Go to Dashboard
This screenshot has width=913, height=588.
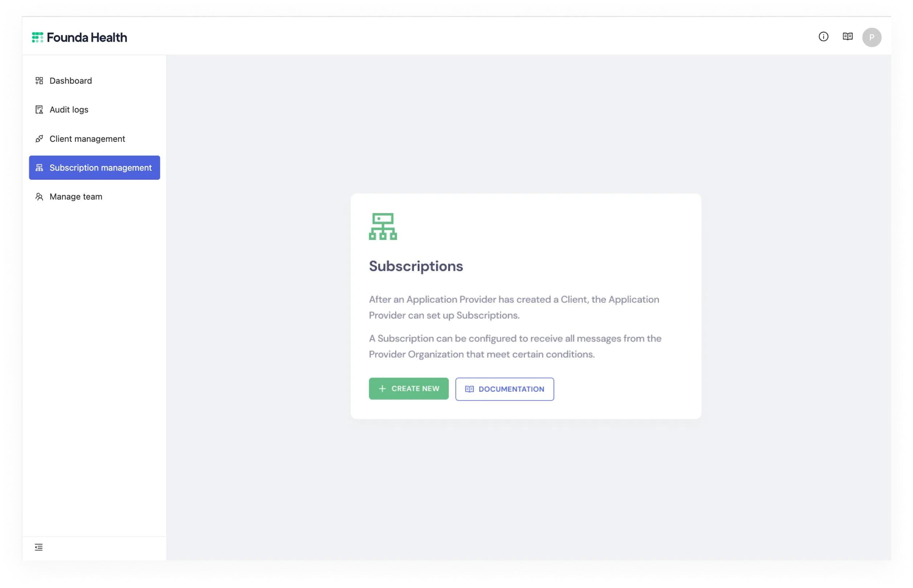coord(94,81)
